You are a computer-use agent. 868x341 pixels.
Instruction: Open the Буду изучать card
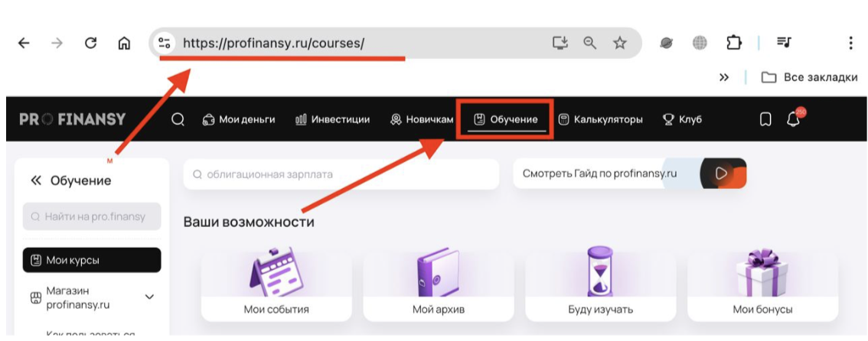click(601, 284)
